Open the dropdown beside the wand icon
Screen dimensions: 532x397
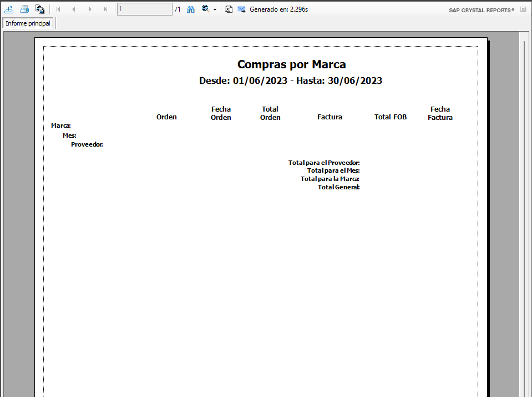(x=215, y=9)
